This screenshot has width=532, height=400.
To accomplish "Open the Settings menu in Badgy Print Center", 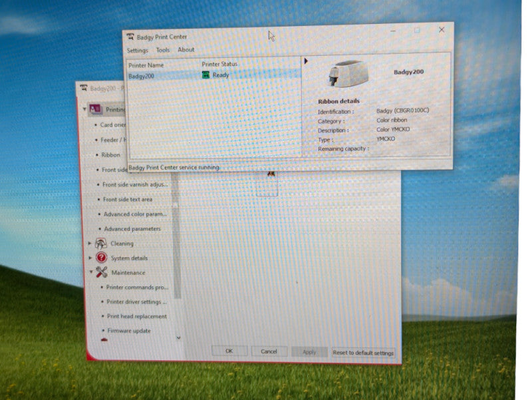I will (x=138, y=51).
